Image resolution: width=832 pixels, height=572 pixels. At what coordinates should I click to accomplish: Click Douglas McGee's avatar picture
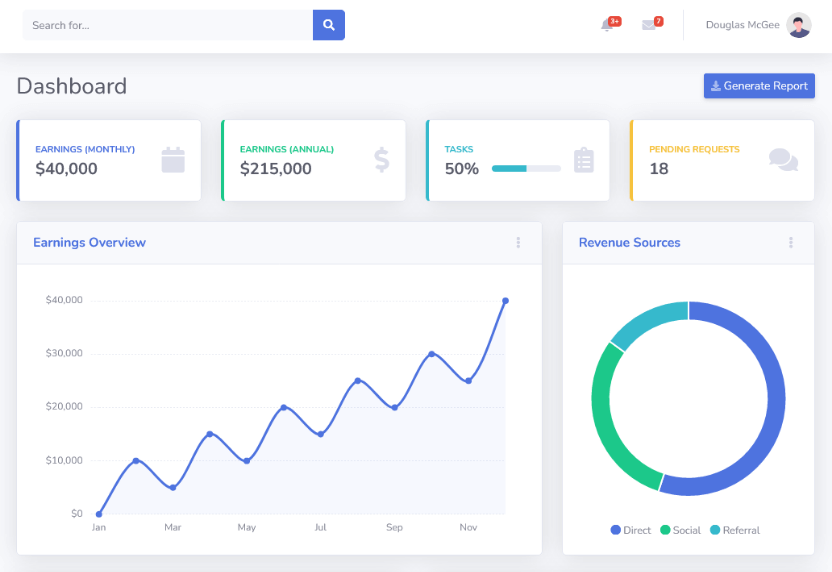(x=799, y=25)
